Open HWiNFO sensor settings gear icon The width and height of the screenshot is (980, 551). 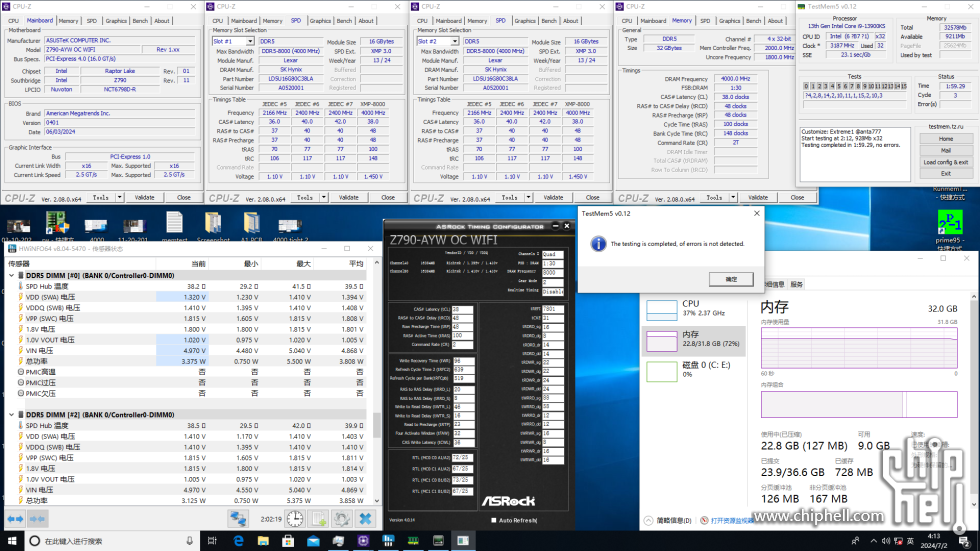341,519
